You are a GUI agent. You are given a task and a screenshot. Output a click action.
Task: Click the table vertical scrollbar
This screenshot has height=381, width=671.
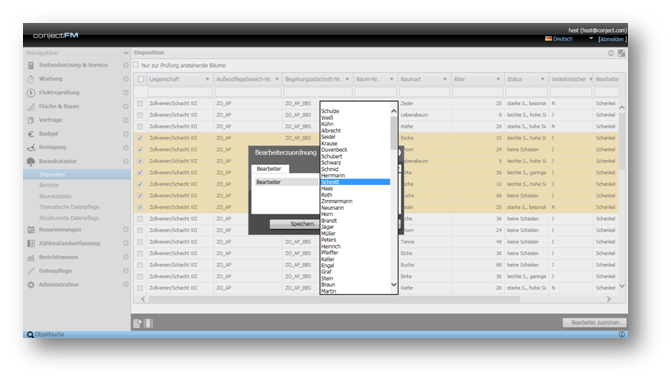tap(622, 141)
